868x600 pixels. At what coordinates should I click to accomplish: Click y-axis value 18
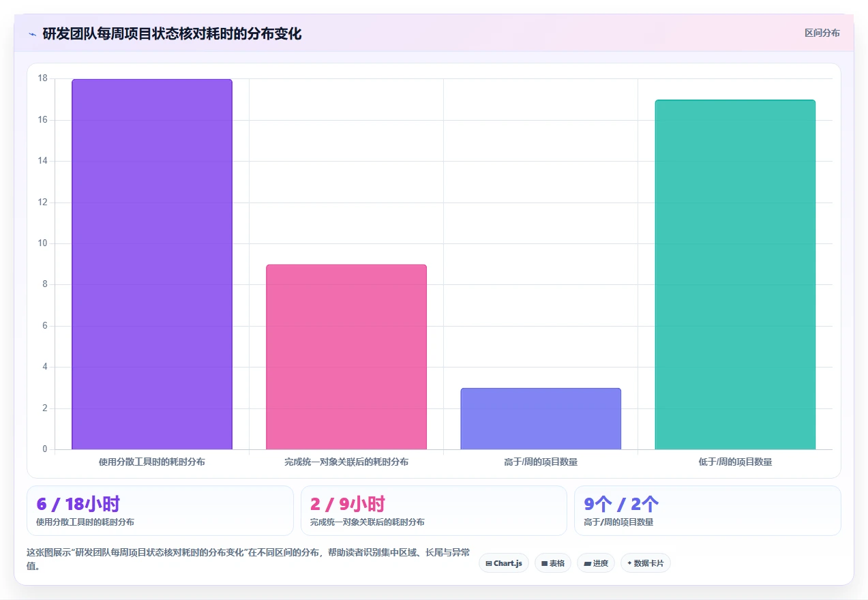pyautogui.click(x=43, y=78)
